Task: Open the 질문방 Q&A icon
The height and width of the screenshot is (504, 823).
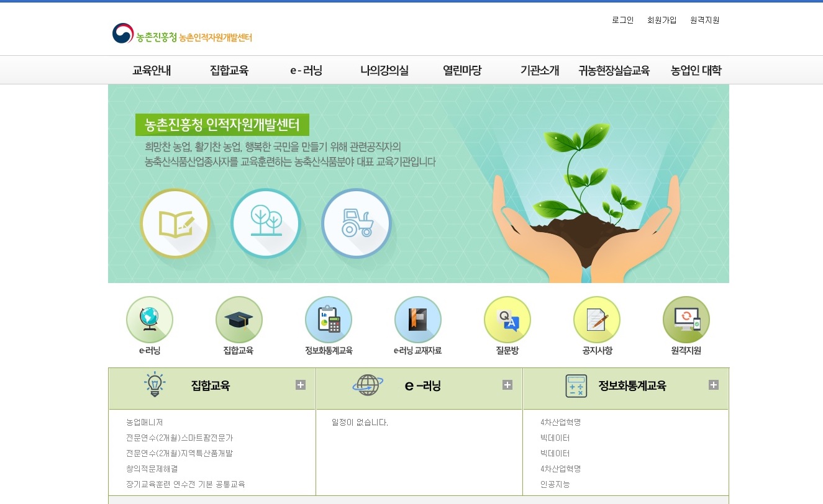Action: 507,320
